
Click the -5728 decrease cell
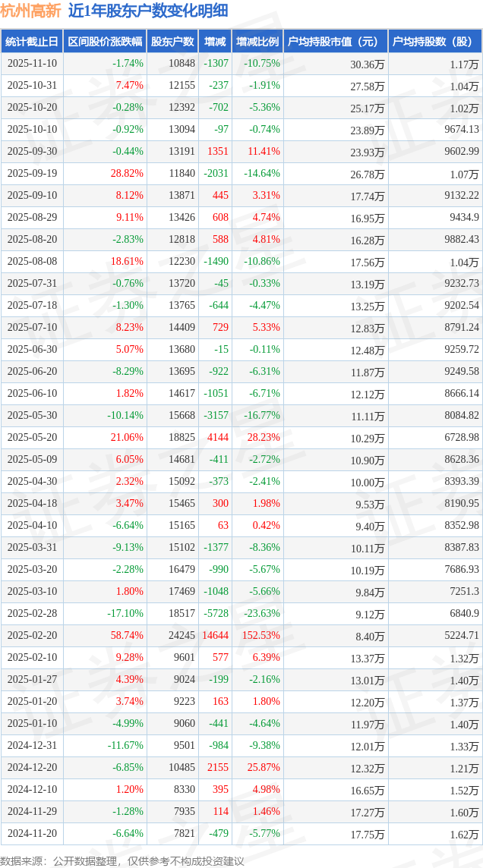[x=216, y=614]
